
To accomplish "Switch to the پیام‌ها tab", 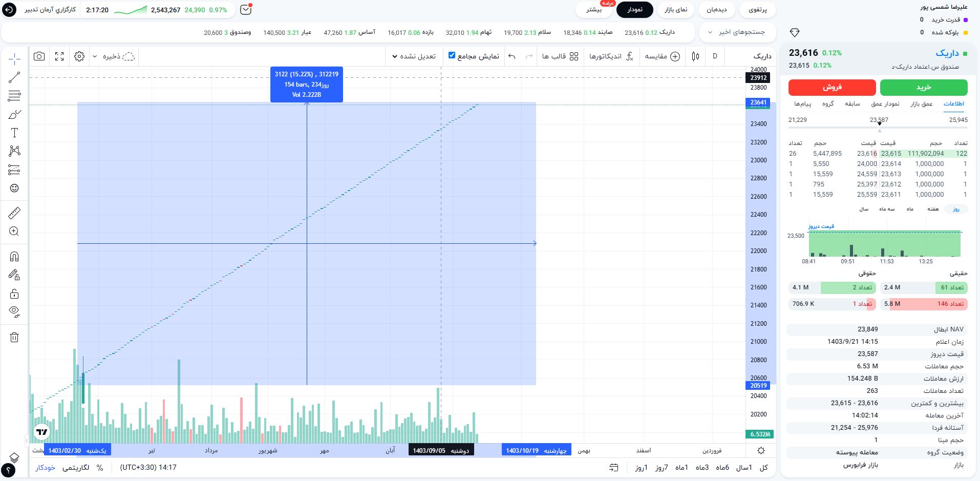I will 803,104.
